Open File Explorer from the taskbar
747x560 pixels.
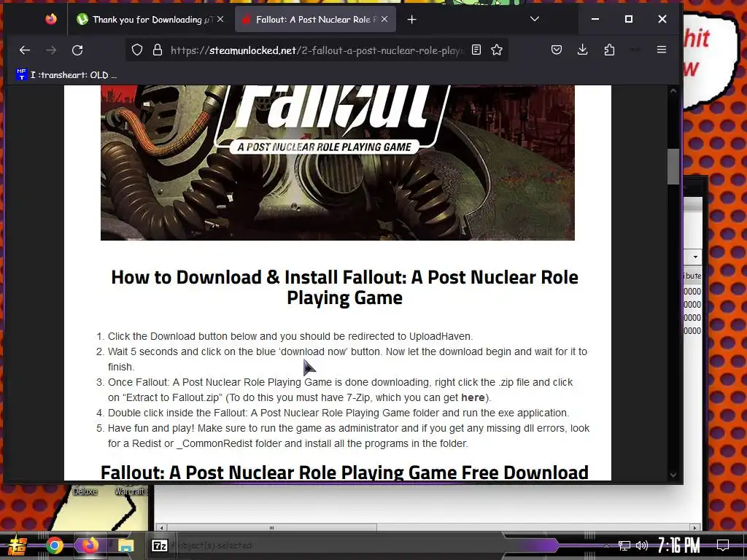coord(125,545)
